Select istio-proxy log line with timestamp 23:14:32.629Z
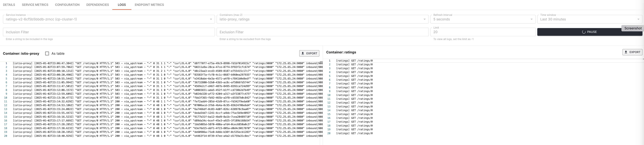This screenshot has height=145, width=644. pyautogui.click(x=167, y=102)
